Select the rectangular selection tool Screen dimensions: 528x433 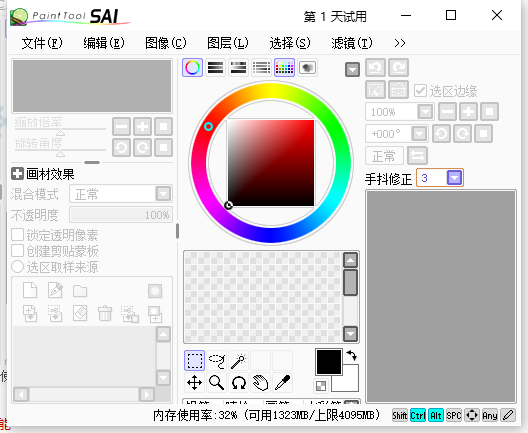(x=194, y=361)
